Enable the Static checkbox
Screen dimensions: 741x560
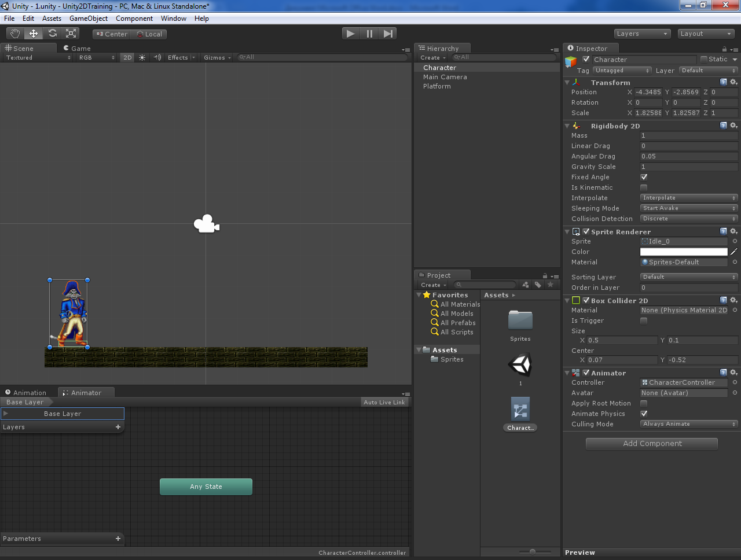pyautogui.click(x=703, y=59)
